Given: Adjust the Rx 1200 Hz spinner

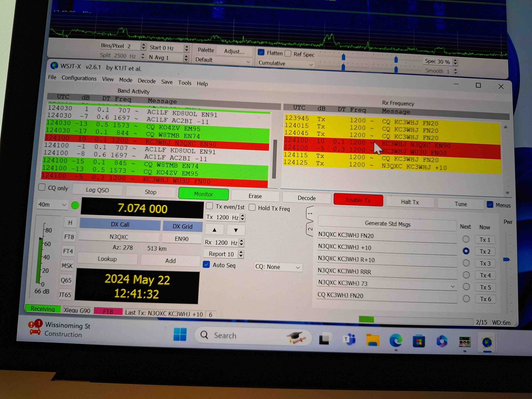Looking at the screenshot, I should point(241,243).
